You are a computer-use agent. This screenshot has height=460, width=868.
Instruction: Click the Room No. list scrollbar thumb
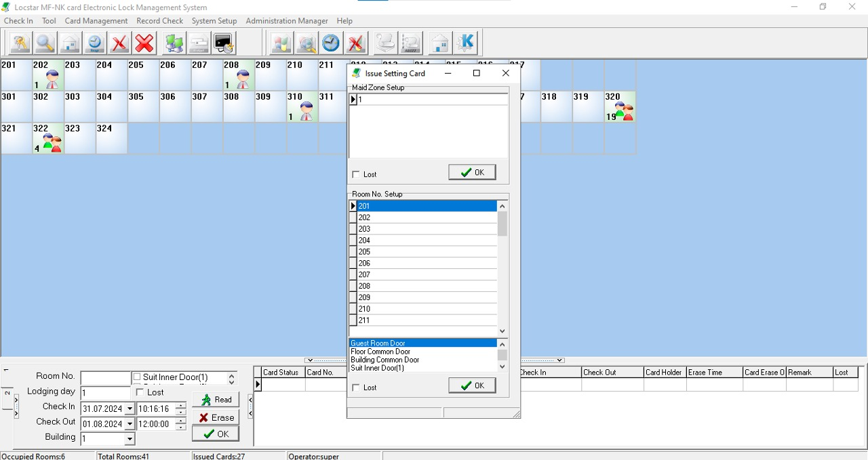502,224
